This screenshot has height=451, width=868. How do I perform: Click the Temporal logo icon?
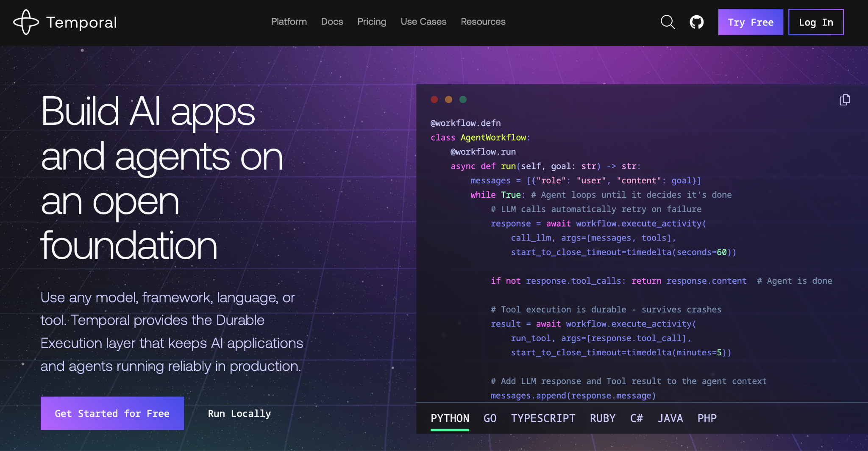(26, 22)
